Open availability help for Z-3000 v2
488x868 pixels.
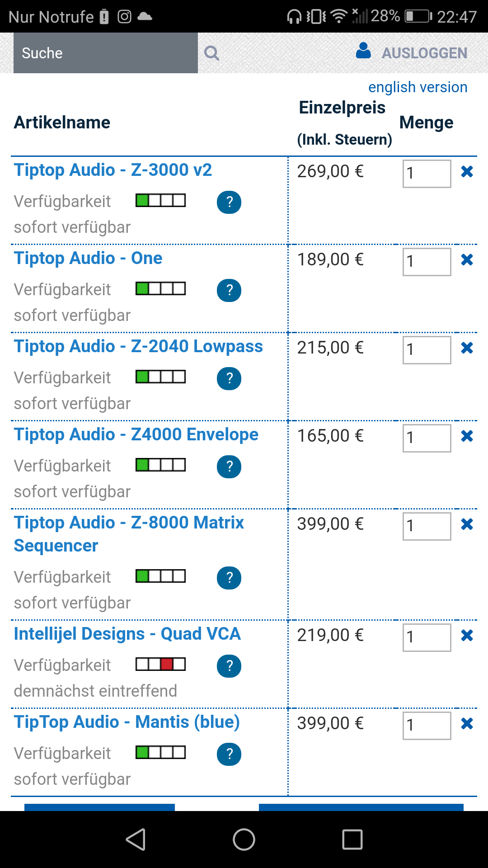pos(229,202)
